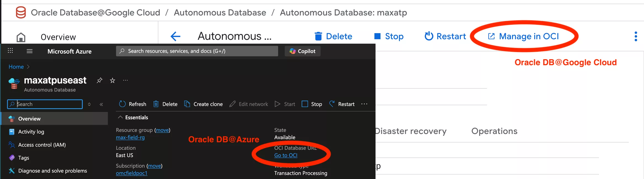Open more commands ellipsis in Azure toolbar
Image resolution: width=644 pixels, height=179 pixels.
[364, 104]
